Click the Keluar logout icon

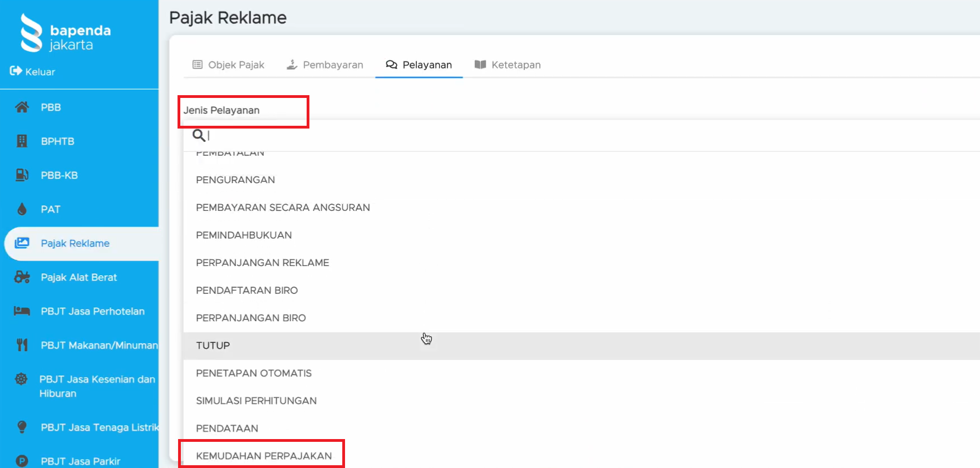[x=16, y=71]
